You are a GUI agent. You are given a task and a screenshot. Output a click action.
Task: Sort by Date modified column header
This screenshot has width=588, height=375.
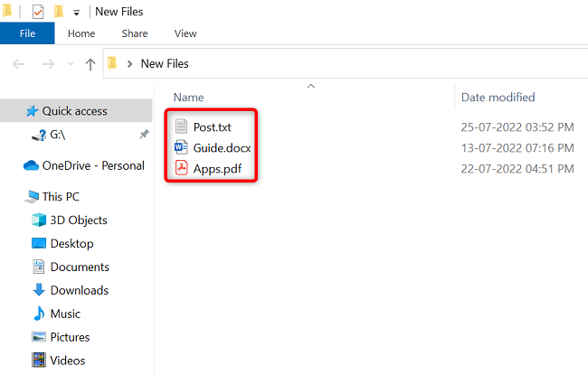point(498,98)
